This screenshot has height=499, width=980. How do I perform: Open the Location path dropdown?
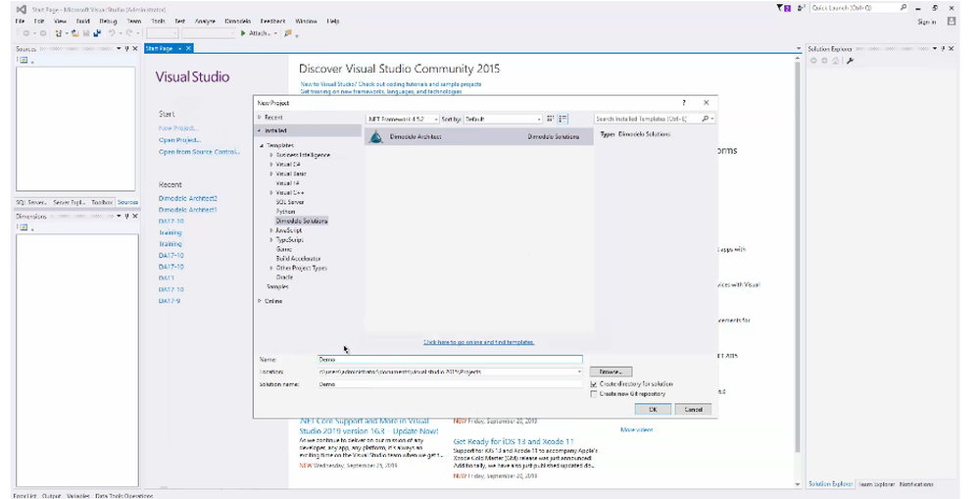click(579, 372)
